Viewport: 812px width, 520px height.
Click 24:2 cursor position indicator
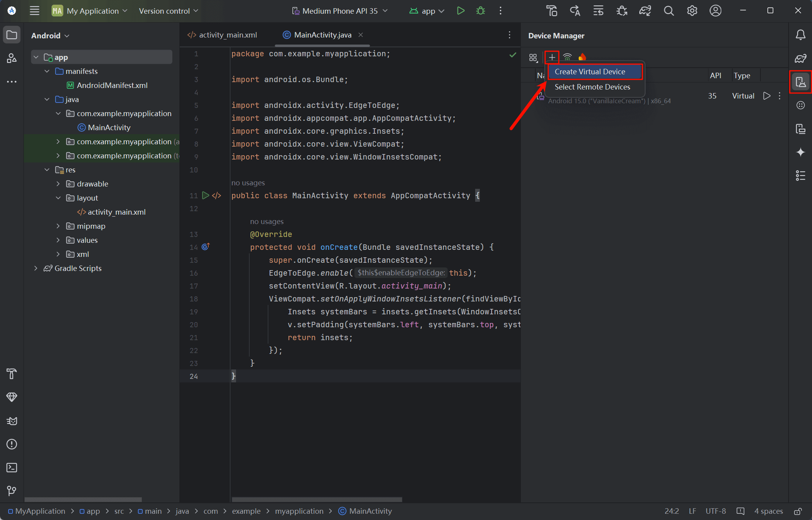tap(671, 511)
